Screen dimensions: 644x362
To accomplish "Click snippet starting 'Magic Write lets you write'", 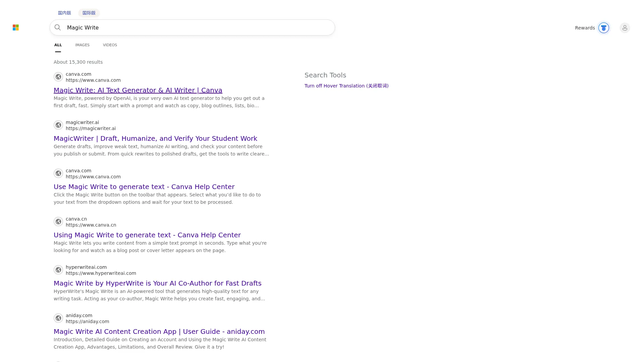I will [160, 247].
